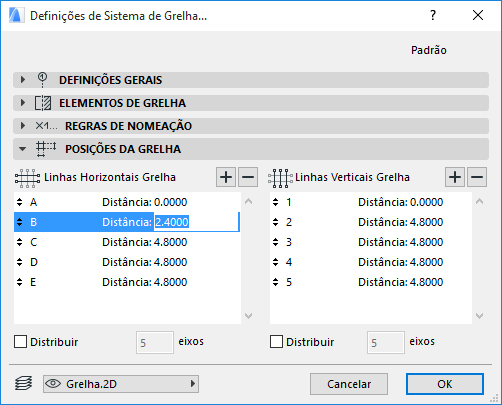Open the Grelha.2D layer dropdown
Viewport: 502px width, 405px height.
click(x=121, y=384)
